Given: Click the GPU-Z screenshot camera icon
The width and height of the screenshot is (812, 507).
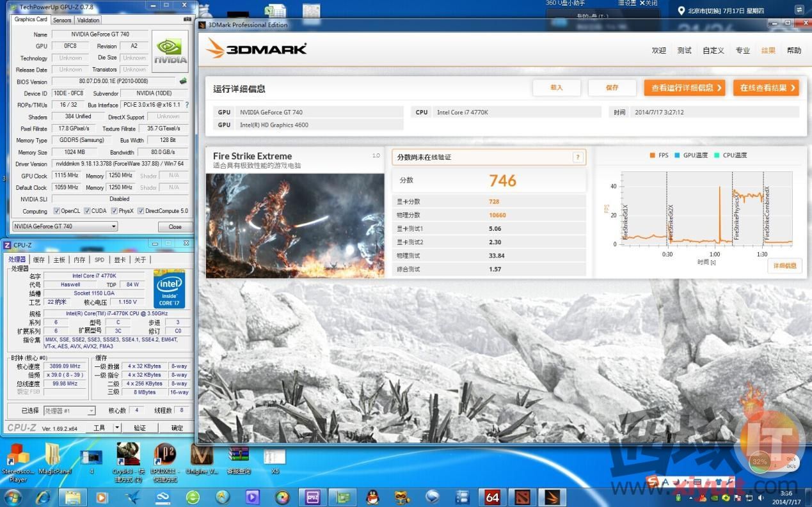Looking at the screenshot, I should [x=187, y=19].
